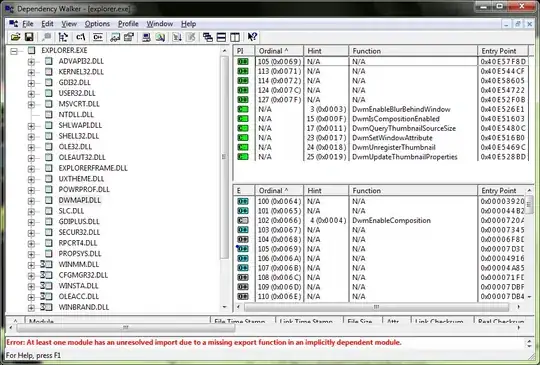The image size is (540, 365).
Task: Expand the KERNEL32.DLL tree node
Action: pyautogui.click(x=31, y=73)
